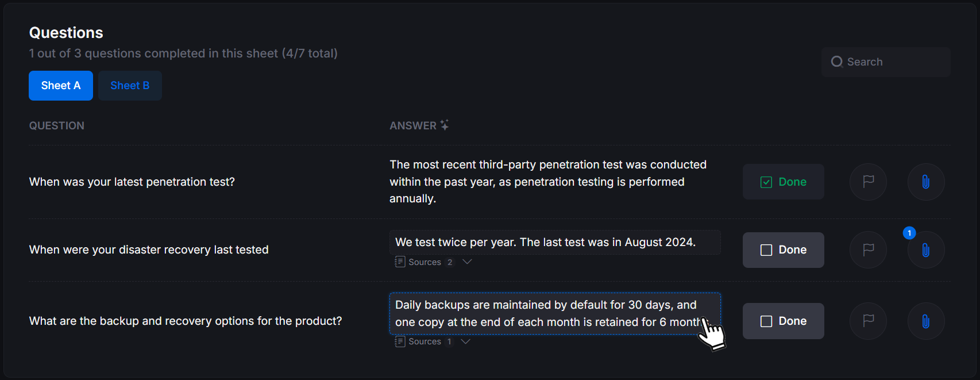Click the penetration test answer text
The image size is (980, 380).
[x=547, y=182]
